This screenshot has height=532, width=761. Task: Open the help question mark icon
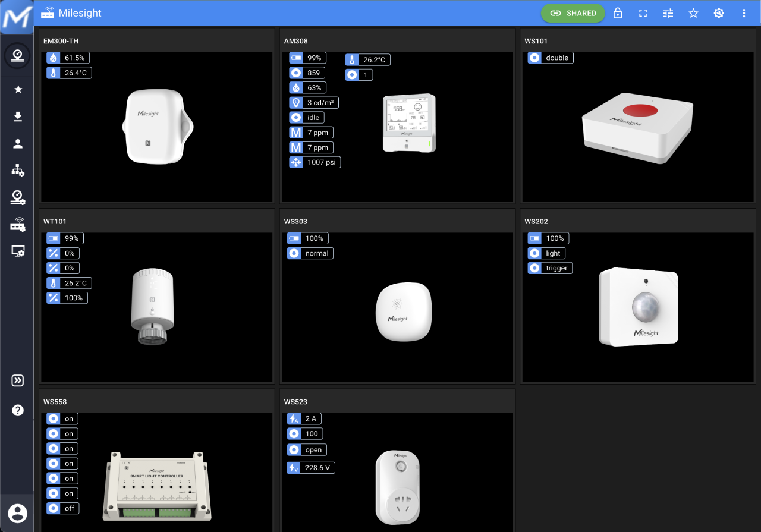pyautogui.click(x=18, y=410)
